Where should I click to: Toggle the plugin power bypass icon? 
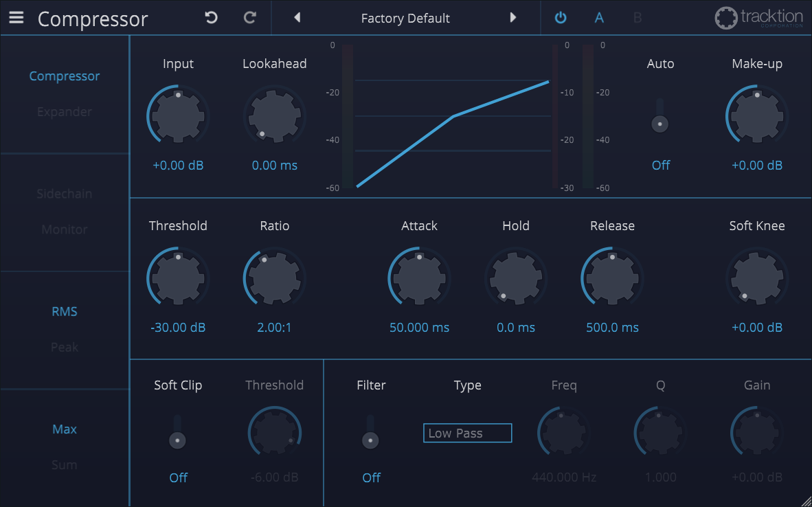pos(561,18)
